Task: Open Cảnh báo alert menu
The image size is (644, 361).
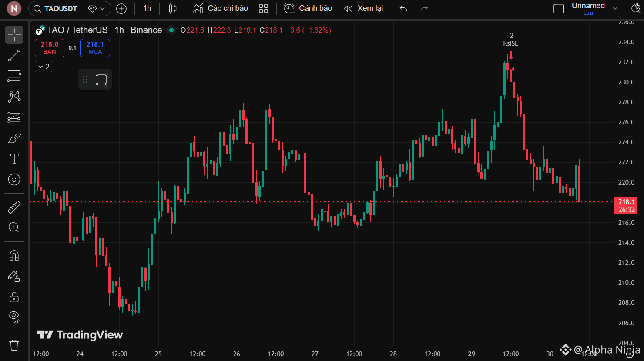Action: [308, 9]
